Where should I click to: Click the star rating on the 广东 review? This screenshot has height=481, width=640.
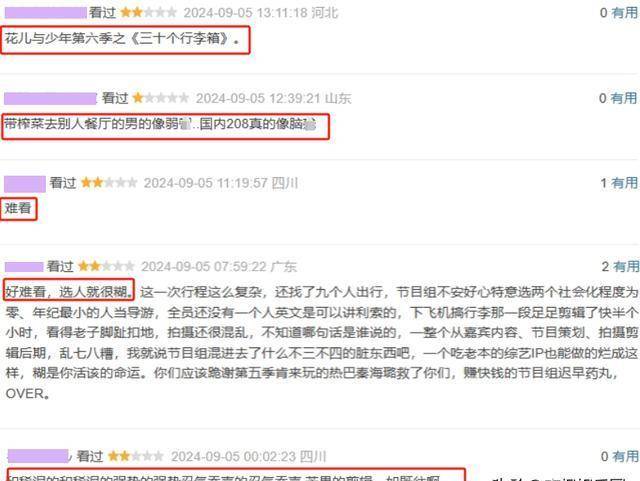point(106,266)
